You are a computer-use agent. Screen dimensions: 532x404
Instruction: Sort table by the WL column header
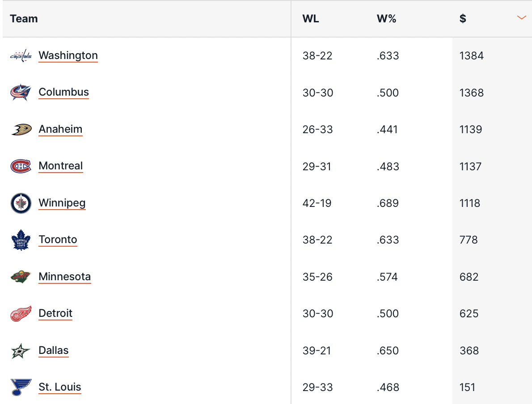click(311, 19)
